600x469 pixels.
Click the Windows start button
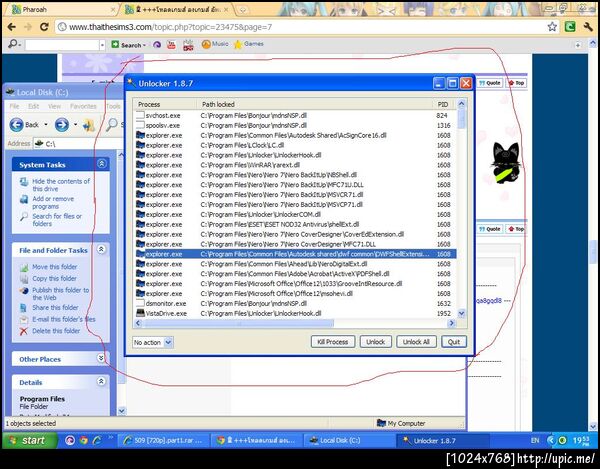tap(29, 440)
